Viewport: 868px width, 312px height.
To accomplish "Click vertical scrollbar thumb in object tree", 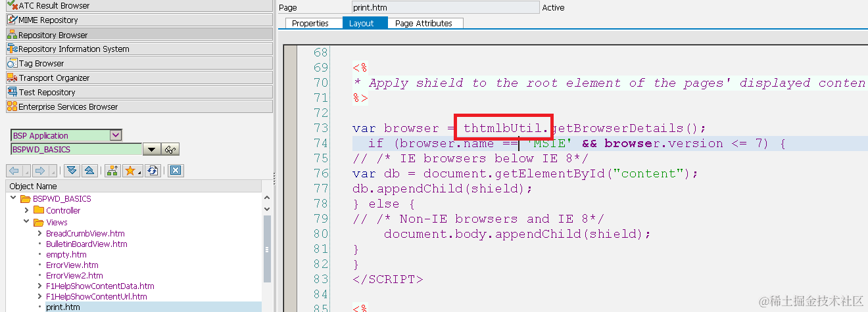I will coord(267,250).
